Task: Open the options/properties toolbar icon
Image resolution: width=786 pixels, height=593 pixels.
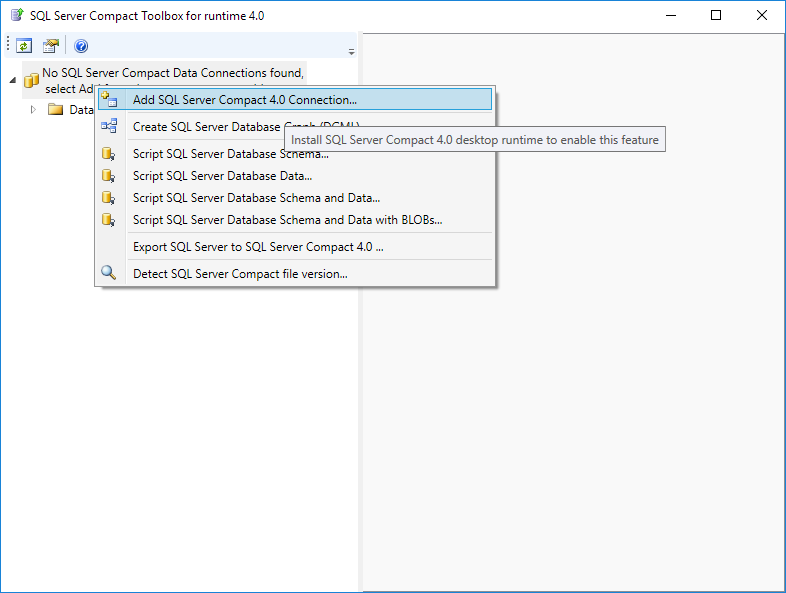Action: point(51,46)
